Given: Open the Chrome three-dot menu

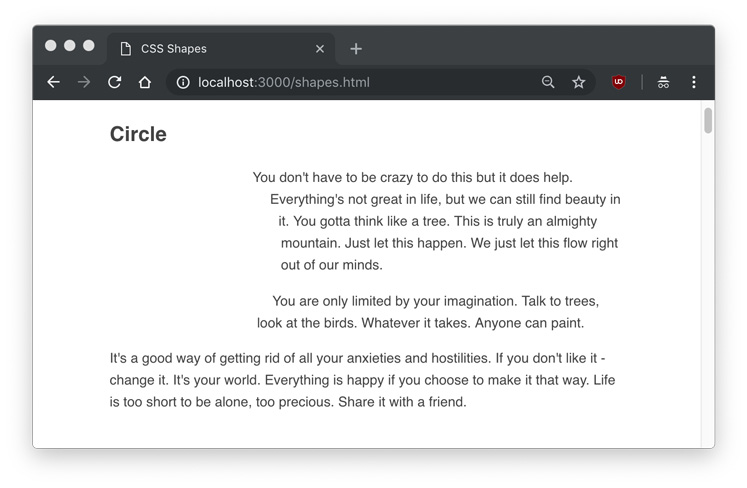Looking at the screenshot, I should (694, 82).
